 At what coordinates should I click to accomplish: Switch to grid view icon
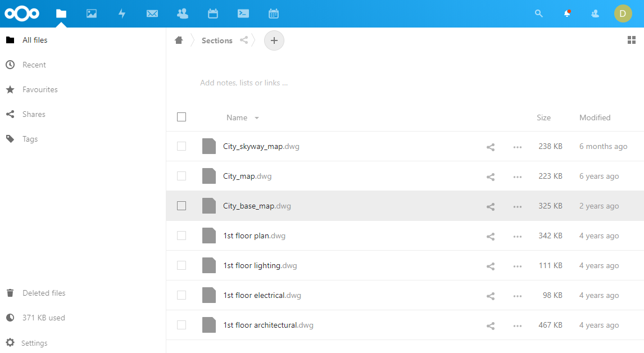632,40
